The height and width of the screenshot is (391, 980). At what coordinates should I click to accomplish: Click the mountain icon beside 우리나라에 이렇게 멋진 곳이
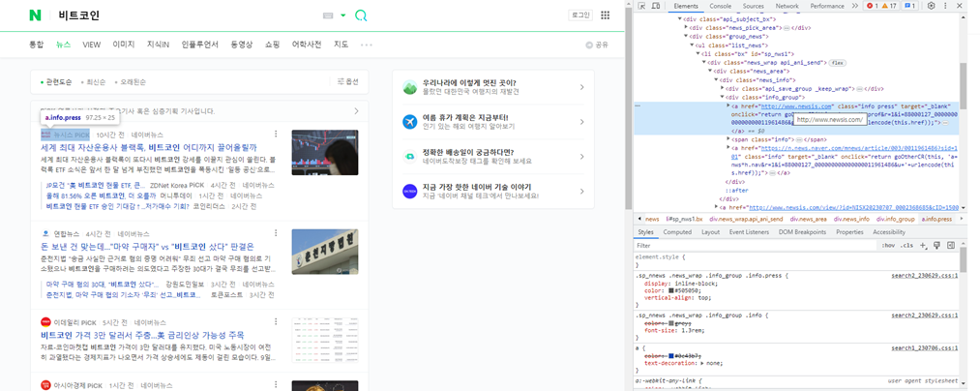pos(409,87)
